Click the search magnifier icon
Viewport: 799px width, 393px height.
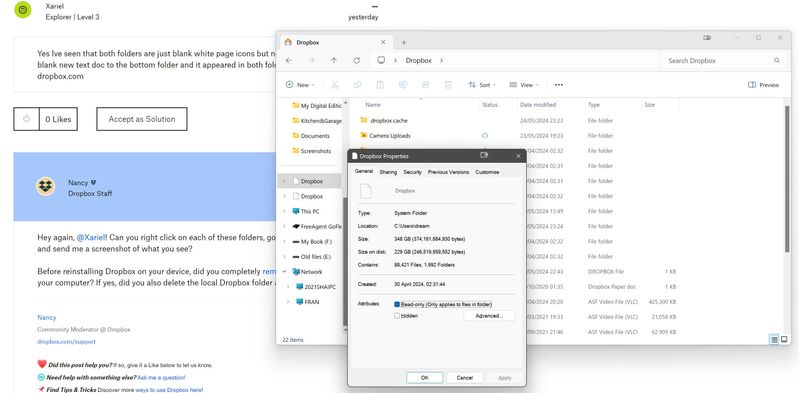tap(777, 60)
